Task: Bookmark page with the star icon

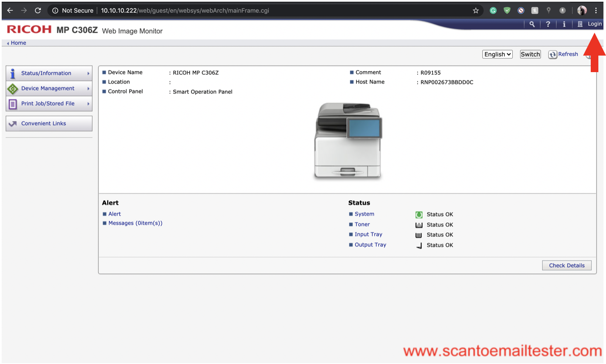Action: click(x=476, y=11)
